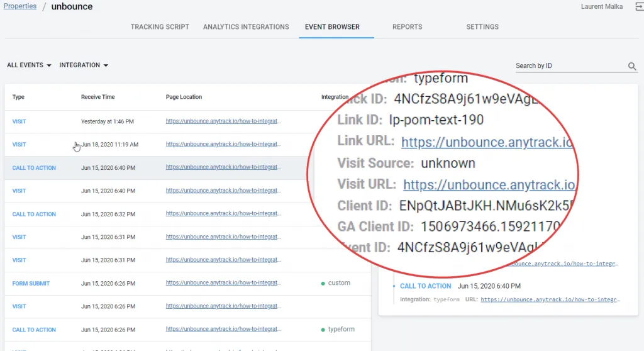This screenshot has height=351, width=644.
Task: Click the 'unbounce' property name in breadcrumb
Action: pyautogui.click(x=72, y=6)
